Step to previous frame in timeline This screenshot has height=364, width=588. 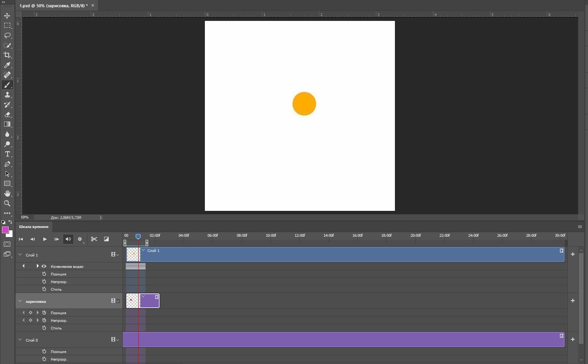pyautogui.click(x=33, y=239)
